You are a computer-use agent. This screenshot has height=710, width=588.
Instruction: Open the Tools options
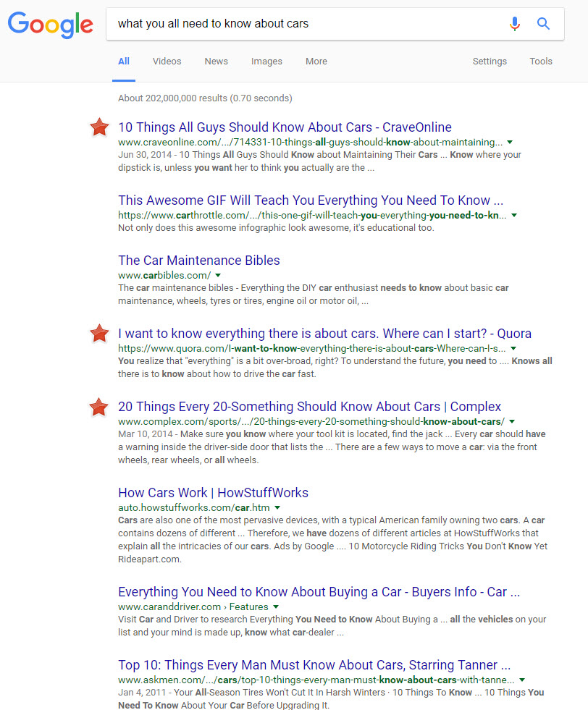[541, 61]
